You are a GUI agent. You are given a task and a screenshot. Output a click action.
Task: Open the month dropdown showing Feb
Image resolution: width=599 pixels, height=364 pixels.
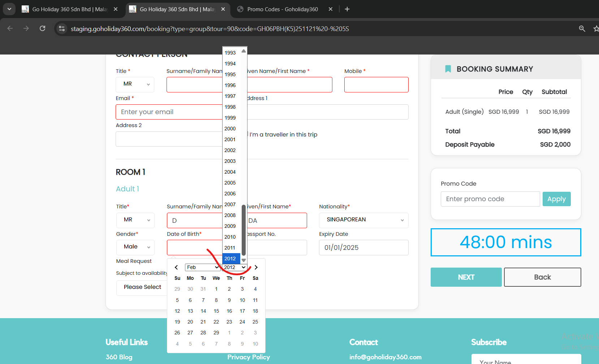202,268
